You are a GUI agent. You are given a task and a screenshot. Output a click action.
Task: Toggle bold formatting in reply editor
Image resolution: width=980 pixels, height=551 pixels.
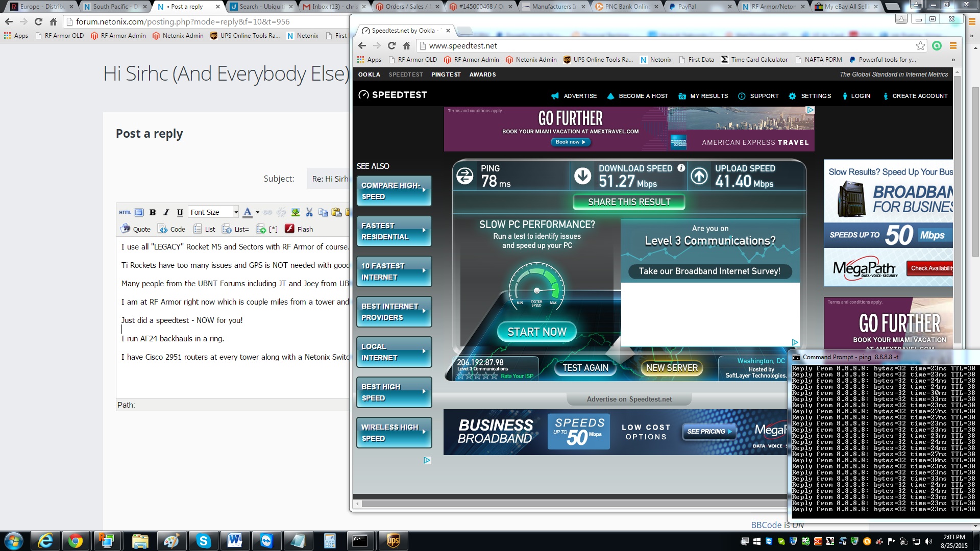pos(152,212)
